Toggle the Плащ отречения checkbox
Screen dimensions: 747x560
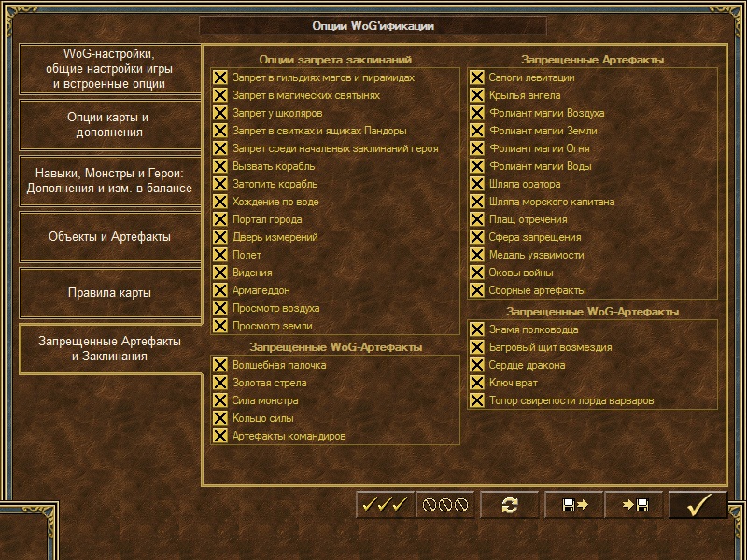click(477, 219)
